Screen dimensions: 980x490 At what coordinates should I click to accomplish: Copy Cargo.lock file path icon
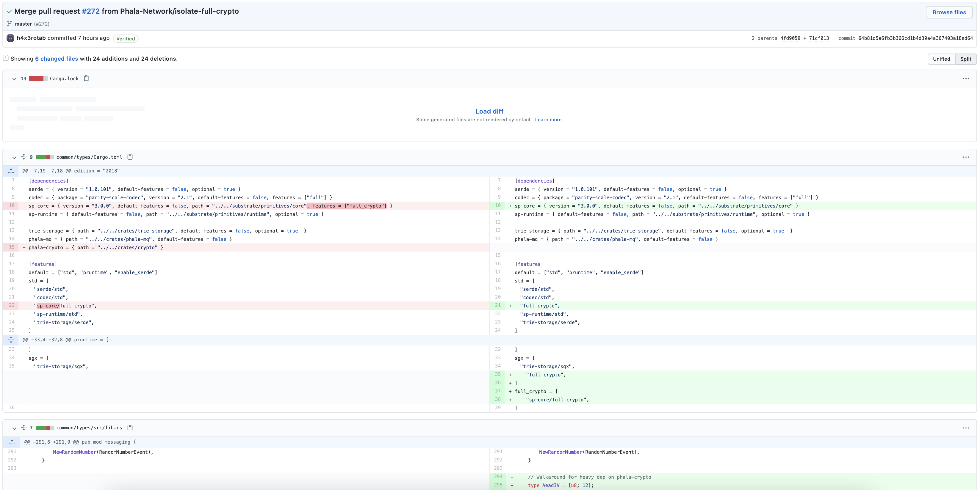click(x=86, y=78)
